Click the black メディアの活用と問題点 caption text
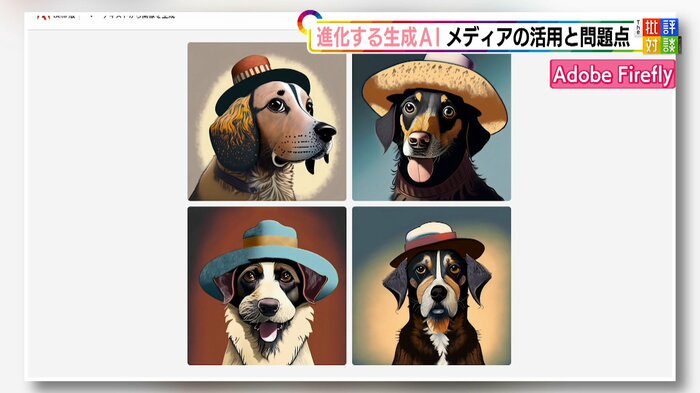700x393 pixels. coord(538,37)
